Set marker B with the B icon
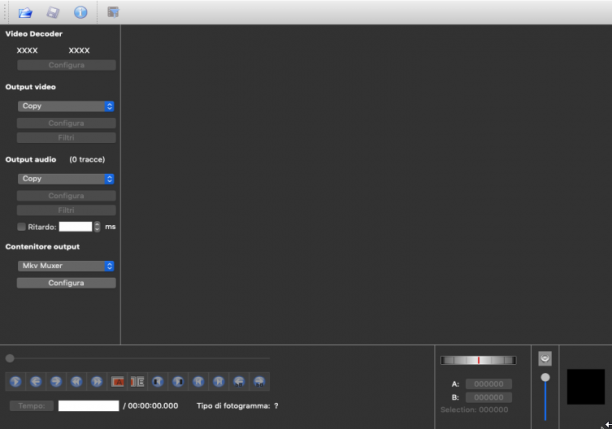612x429 pixels. 138,381
